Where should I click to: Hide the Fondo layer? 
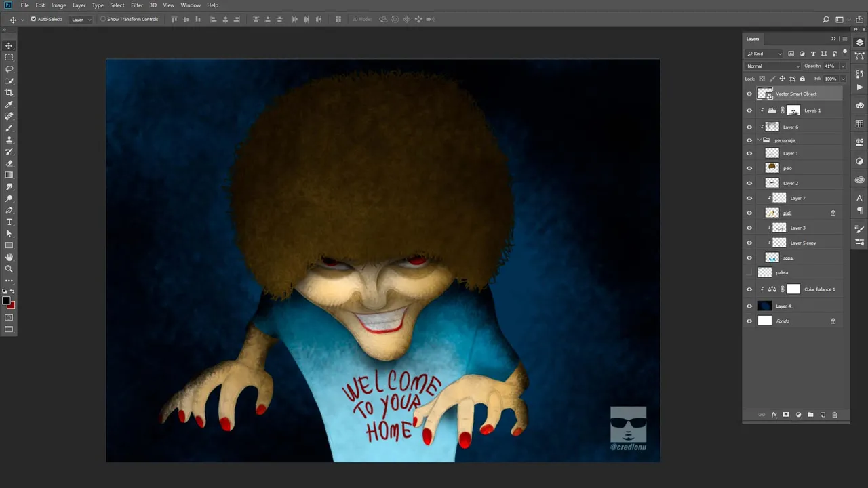[x=749, y=321]
